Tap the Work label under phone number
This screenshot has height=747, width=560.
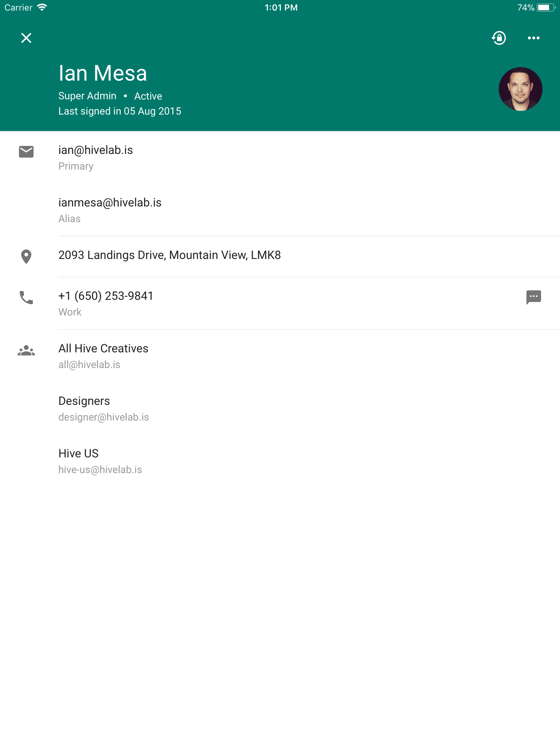(x=70, y=312)
